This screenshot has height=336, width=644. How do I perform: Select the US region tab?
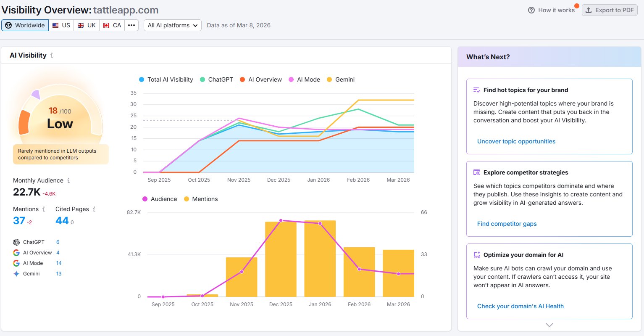click(x=61, y=25)
